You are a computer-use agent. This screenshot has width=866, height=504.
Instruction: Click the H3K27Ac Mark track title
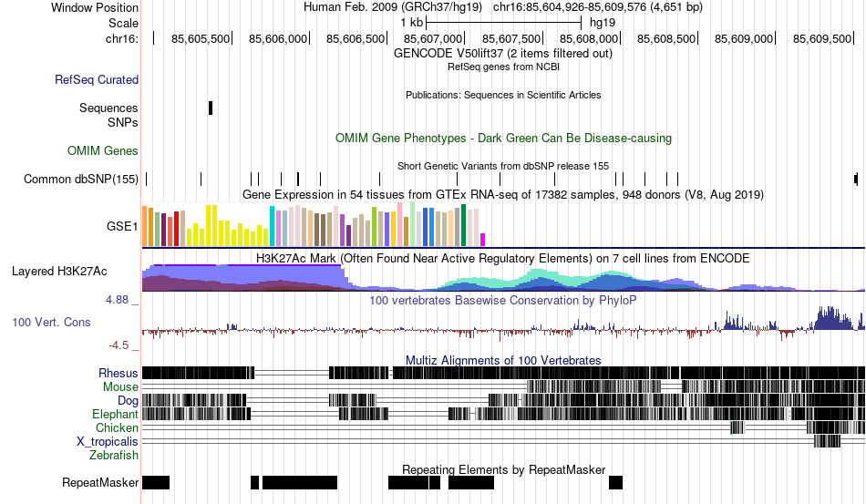(x=502, y=258)
